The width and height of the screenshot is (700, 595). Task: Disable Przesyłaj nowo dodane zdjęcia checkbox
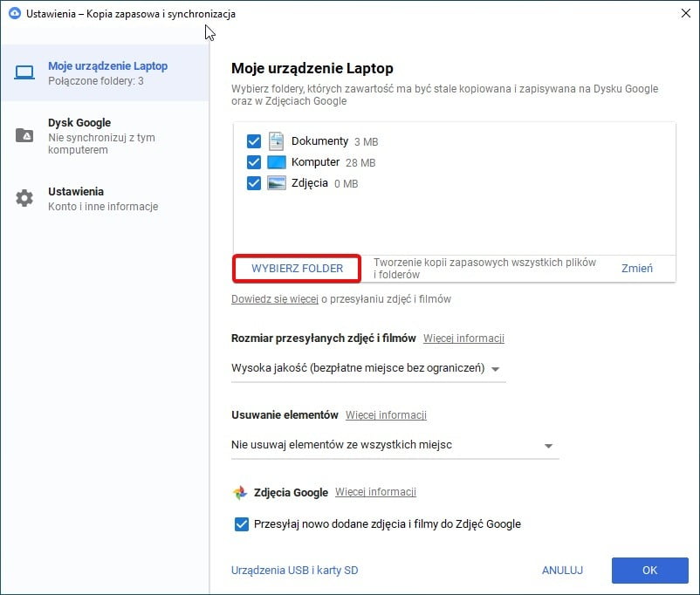point(242,524)
